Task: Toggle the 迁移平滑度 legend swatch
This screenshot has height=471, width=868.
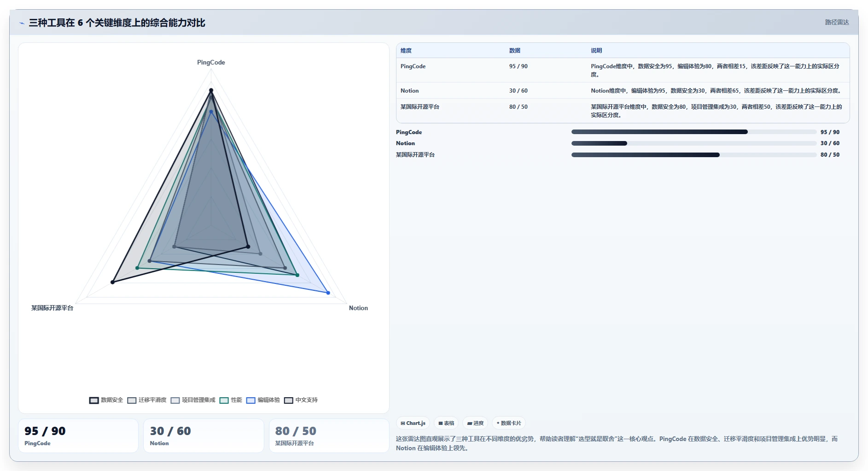Action: coord(132,400)
